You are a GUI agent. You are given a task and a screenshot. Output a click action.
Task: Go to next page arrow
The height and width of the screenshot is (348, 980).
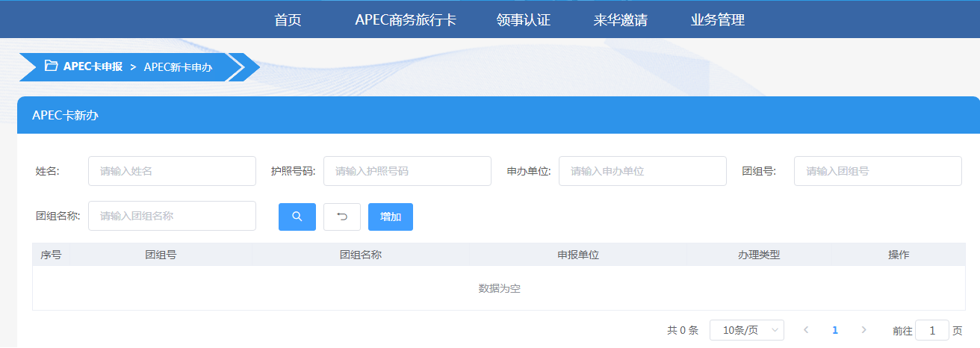[864, 329]
